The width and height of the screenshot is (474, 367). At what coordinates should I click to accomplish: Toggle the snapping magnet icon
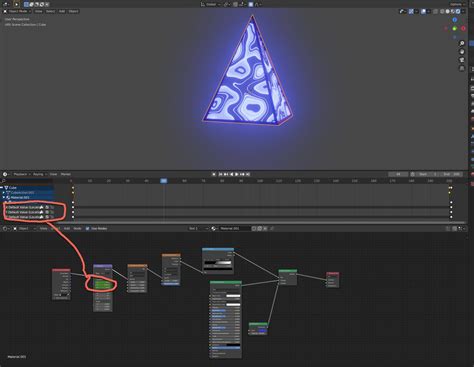(x=235, y=4)
